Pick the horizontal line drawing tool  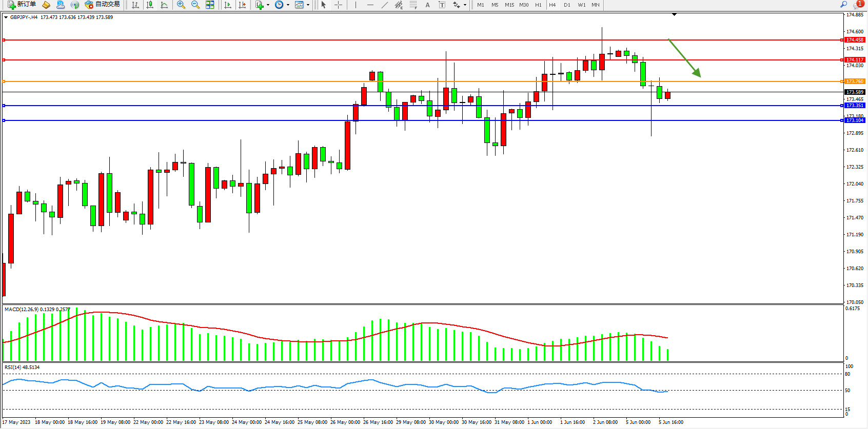[370, 5]
